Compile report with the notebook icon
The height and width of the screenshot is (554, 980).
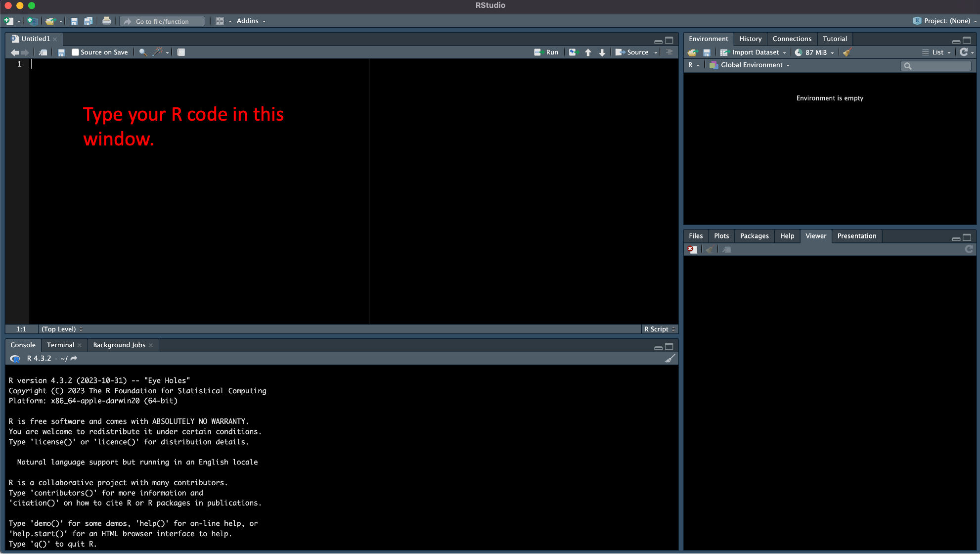pyautogui.click(x=181, y=52)
